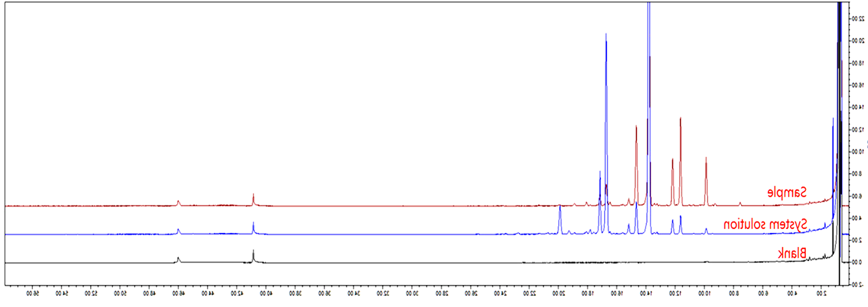This screenshot has width=868, height=307.
Task: Click the 56.00 tick on the time axis
Action: tap(31, 294)
